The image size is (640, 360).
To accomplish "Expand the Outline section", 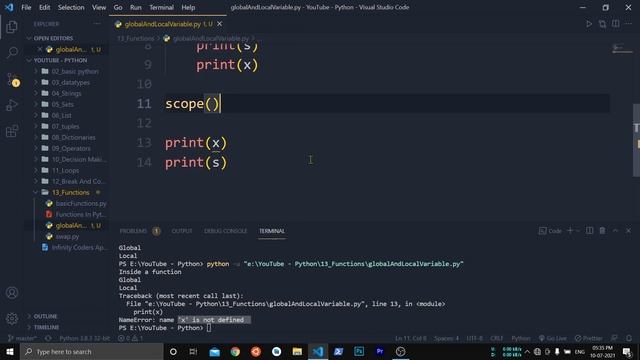I will (45, 316).
